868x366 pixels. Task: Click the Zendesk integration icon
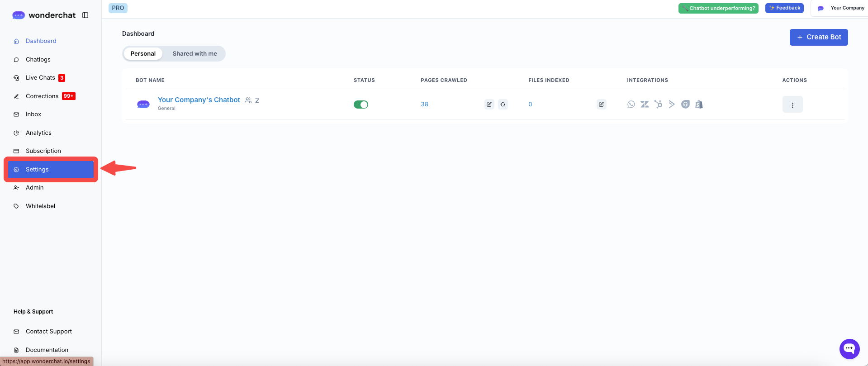[645, 105]
